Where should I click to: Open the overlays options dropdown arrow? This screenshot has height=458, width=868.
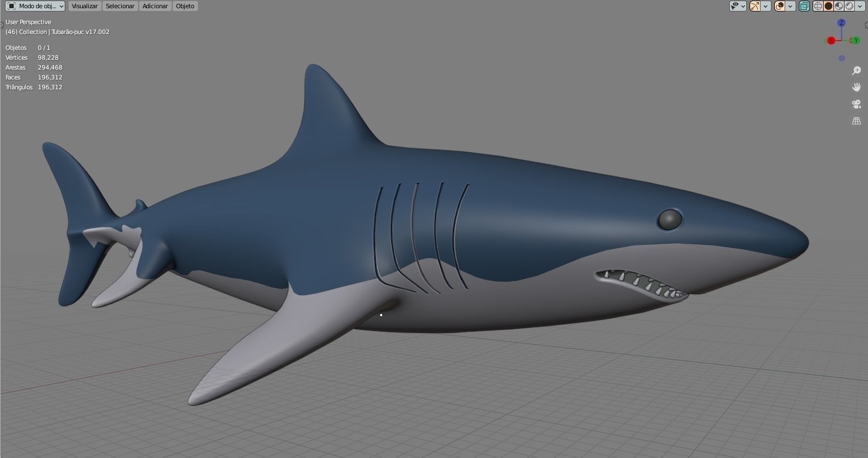click(790, 6)
